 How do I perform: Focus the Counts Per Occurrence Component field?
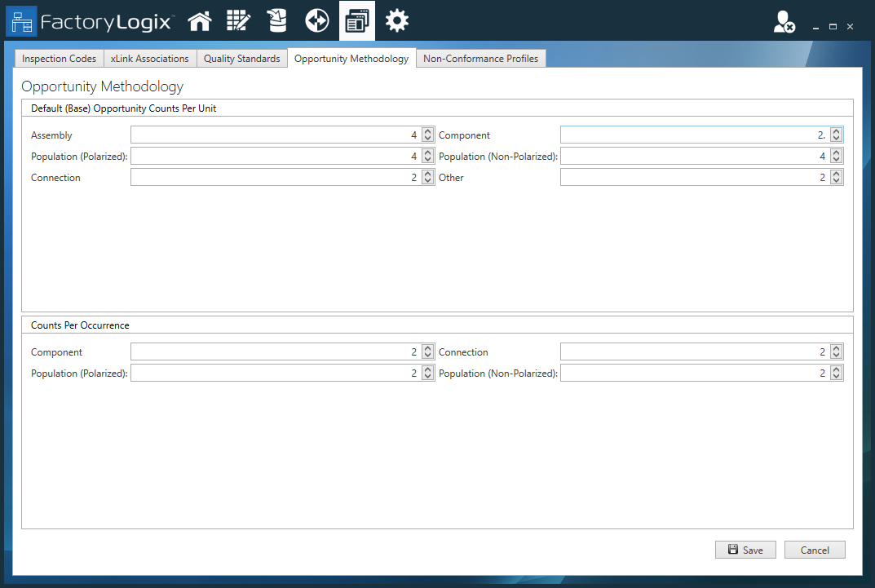[275, 352]
